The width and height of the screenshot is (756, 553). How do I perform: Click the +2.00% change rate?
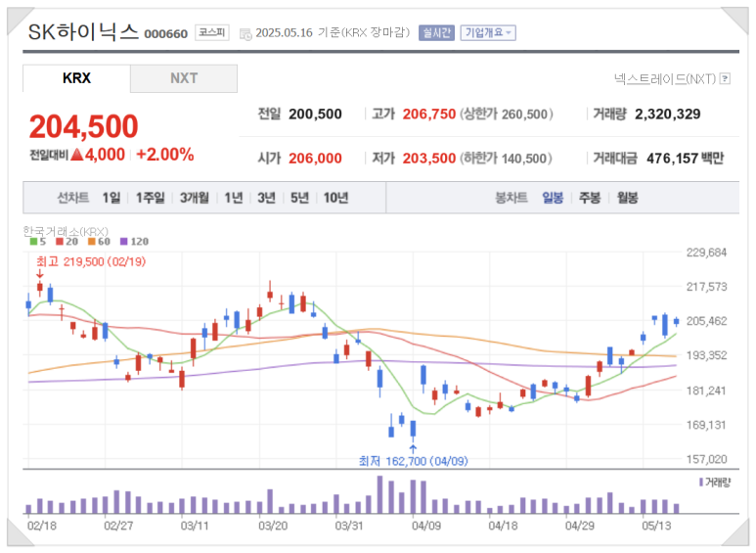(x=165, y=155)
